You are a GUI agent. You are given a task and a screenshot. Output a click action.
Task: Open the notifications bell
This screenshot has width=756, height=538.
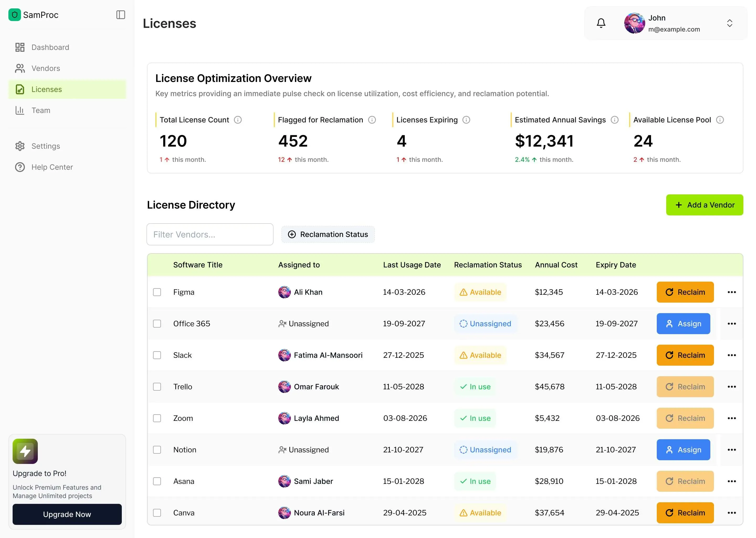(x=601, y=23)
